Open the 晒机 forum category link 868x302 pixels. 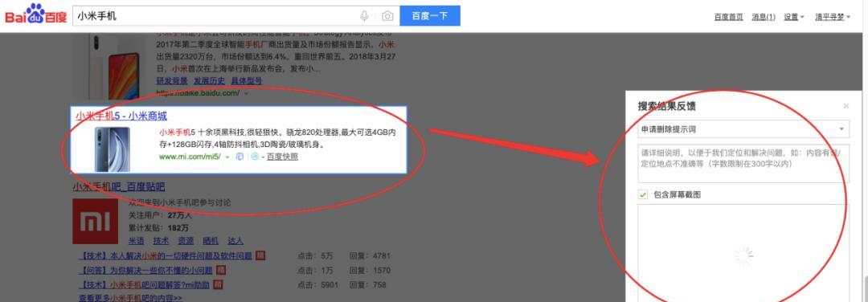pos(211,241)
